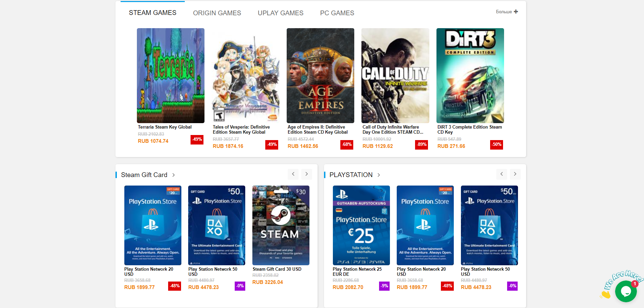Click the crossed-out price RUB 2102.83

[x=151, y=134]
